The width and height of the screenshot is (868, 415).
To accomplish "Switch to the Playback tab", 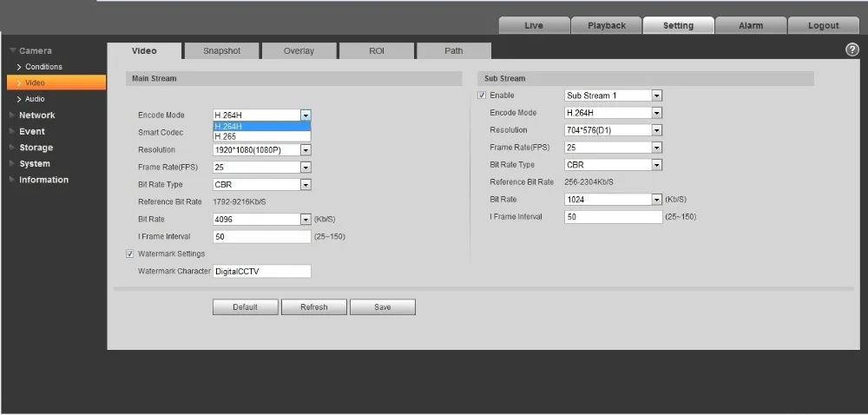I will (607, 25).
